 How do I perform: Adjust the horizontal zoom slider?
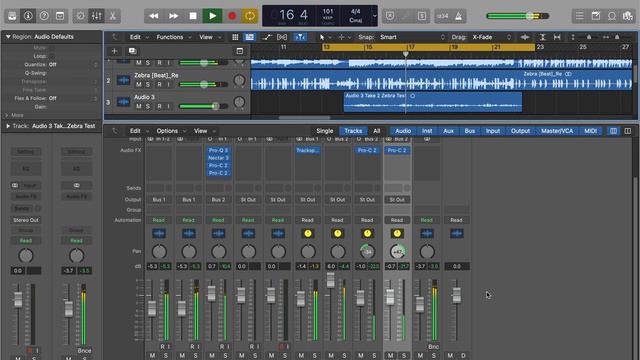616,37
